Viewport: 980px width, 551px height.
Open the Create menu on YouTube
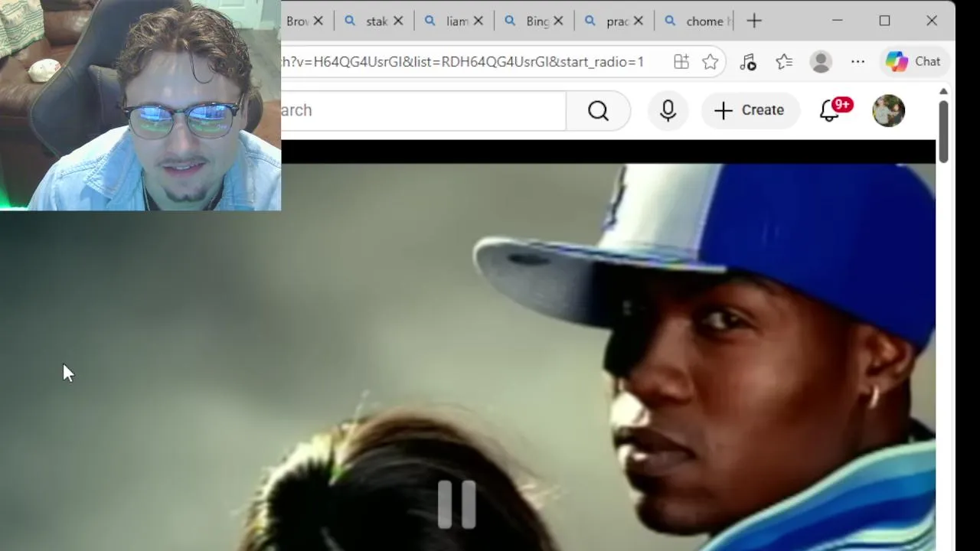[x=750, y=110]
